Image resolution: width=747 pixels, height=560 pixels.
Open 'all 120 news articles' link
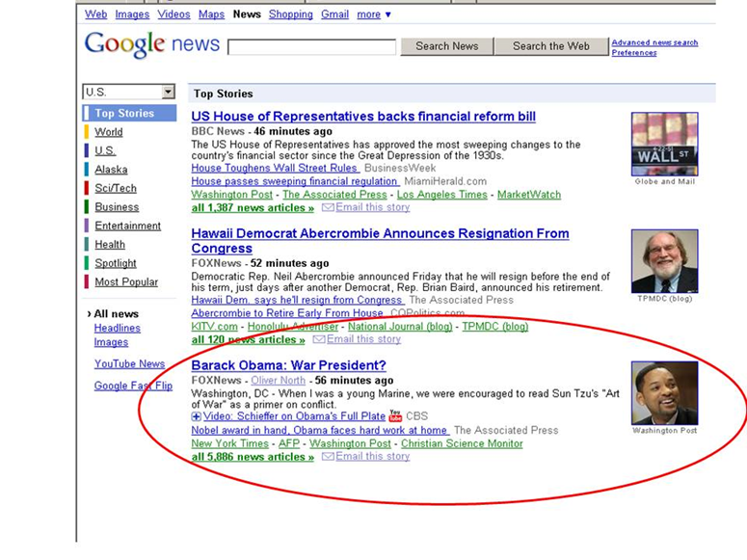(x=249, y=340)
